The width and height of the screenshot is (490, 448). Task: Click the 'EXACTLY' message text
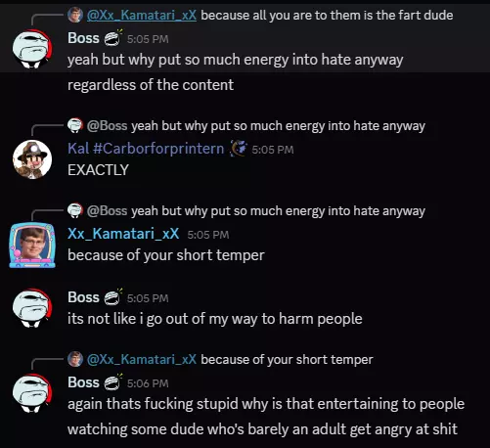pyautogui.click(x=98, y=170)
